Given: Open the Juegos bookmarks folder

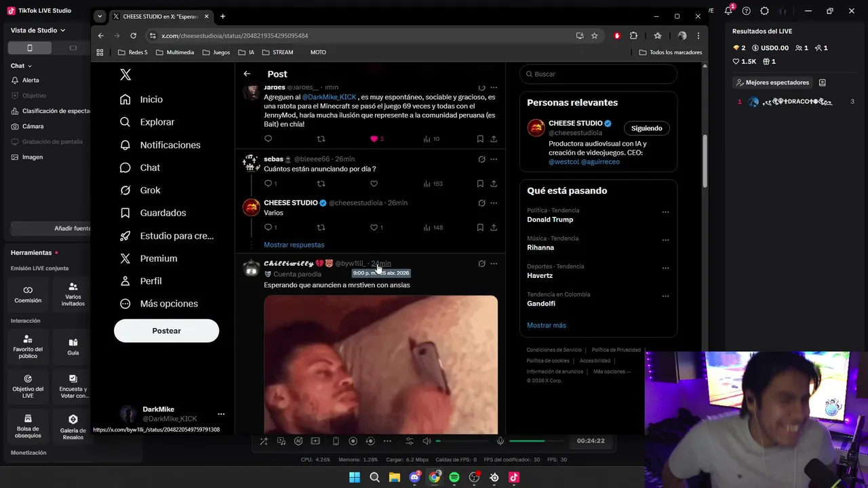Looking at the screenshot, I should pyautogui.click(x=216, y=52).
